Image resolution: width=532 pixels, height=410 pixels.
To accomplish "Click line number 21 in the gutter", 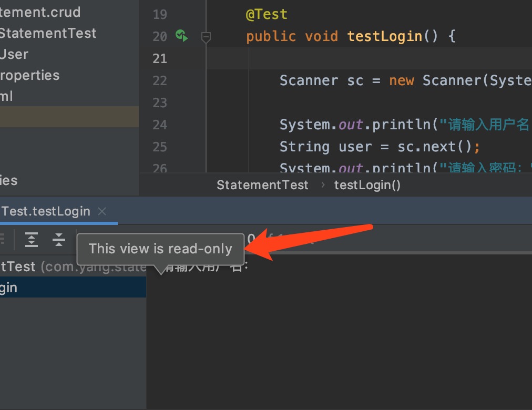I will coord(160,59).
